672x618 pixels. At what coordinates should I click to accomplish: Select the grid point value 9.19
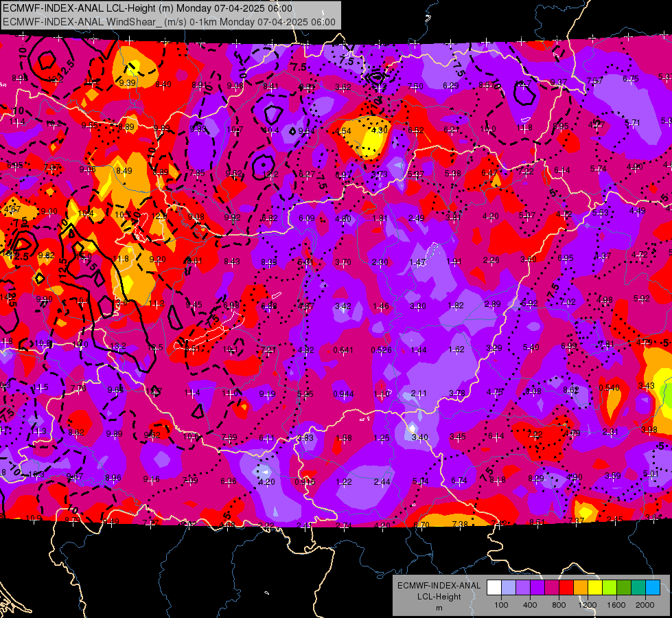point(267,393)
